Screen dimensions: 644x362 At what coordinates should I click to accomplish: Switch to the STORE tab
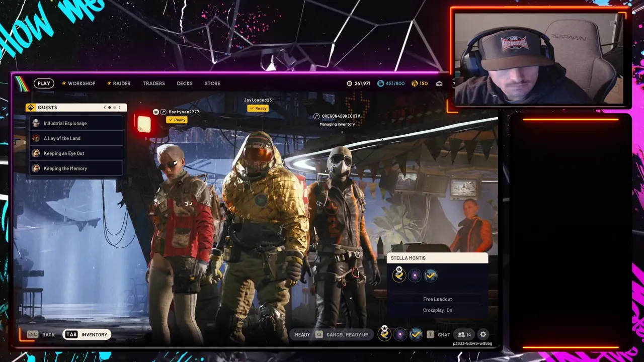(x=212, y=83)
